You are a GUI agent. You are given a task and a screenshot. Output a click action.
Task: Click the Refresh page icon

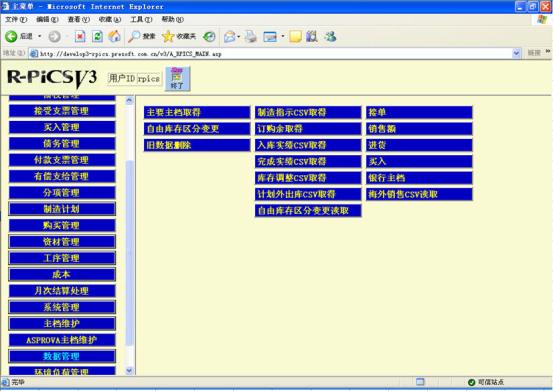click(97, 36)
